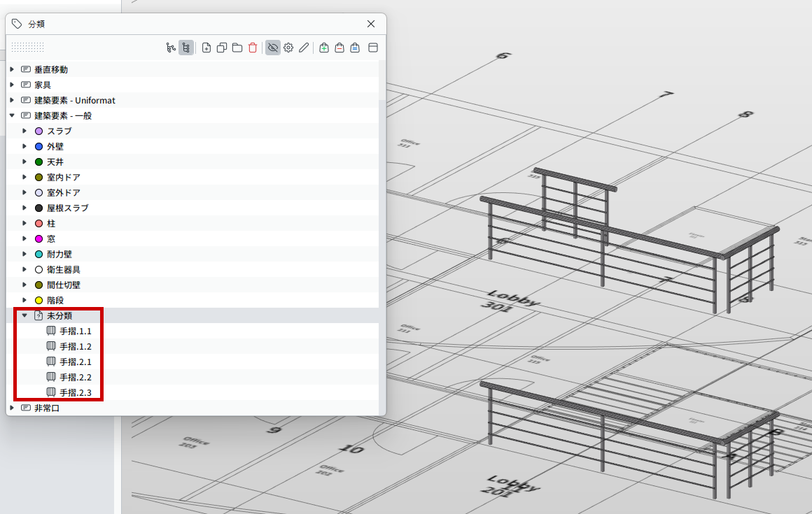Click the red delete trash icon
The width and height of the screenshot is (812, 514).
coord(253,48)
